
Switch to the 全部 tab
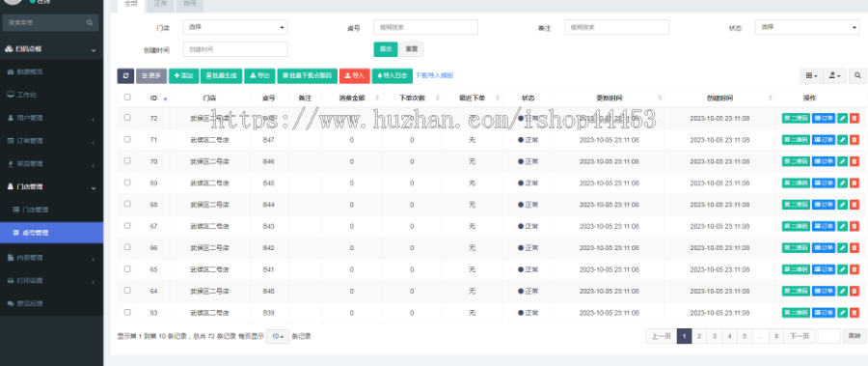(x=131, y=5)
